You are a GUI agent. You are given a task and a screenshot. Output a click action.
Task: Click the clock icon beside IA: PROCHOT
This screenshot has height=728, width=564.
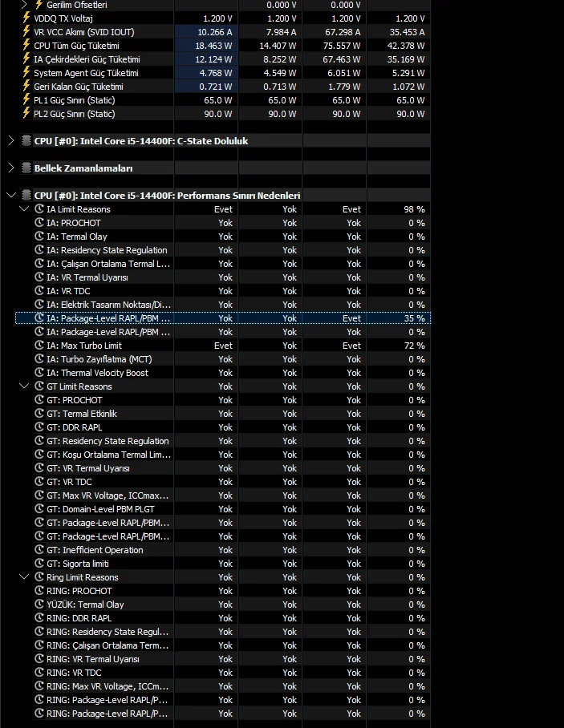(39, 222)
